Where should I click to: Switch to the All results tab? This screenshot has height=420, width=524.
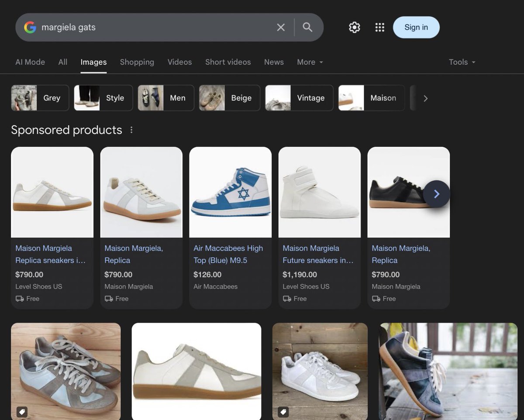pos(63,62)
